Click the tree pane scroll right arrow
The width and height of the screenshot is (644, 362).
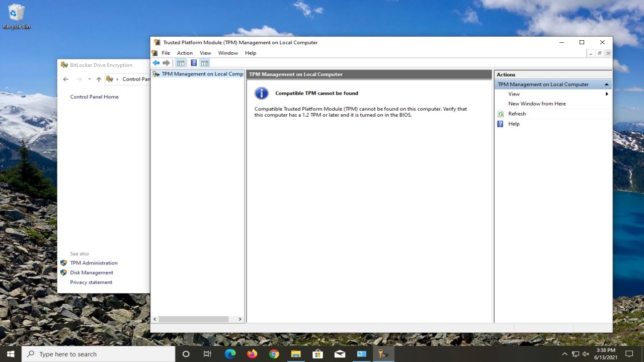pos(240,319)
